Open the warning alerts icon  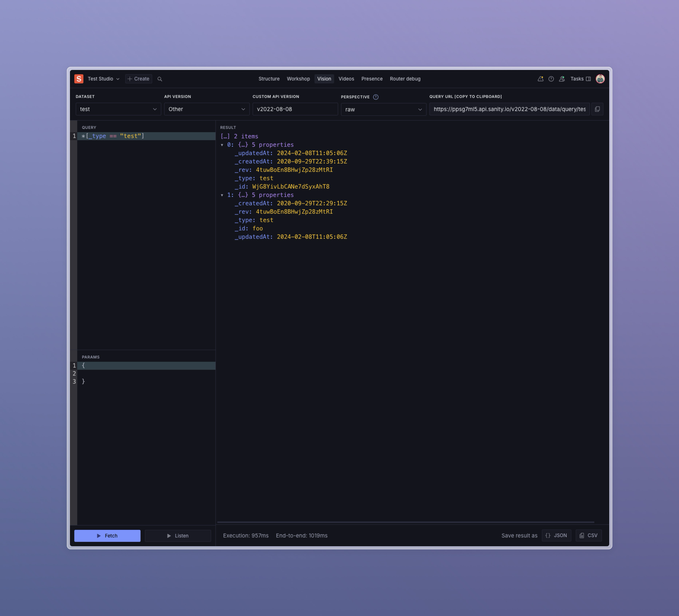coord(540,79)
